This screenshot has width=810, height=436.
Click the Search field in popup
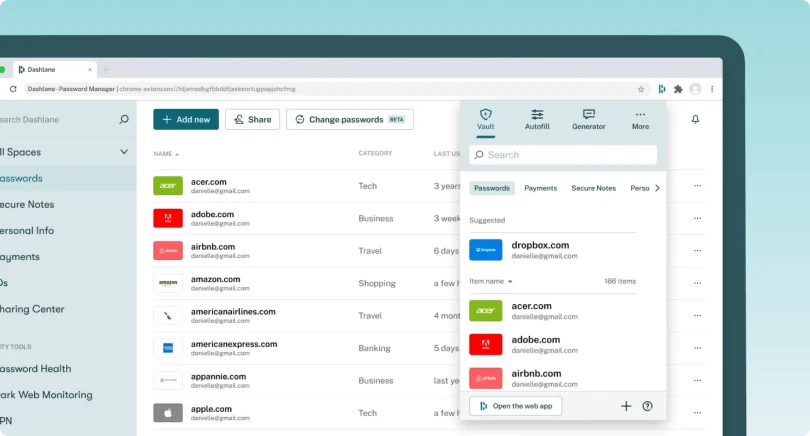point(563,155)
